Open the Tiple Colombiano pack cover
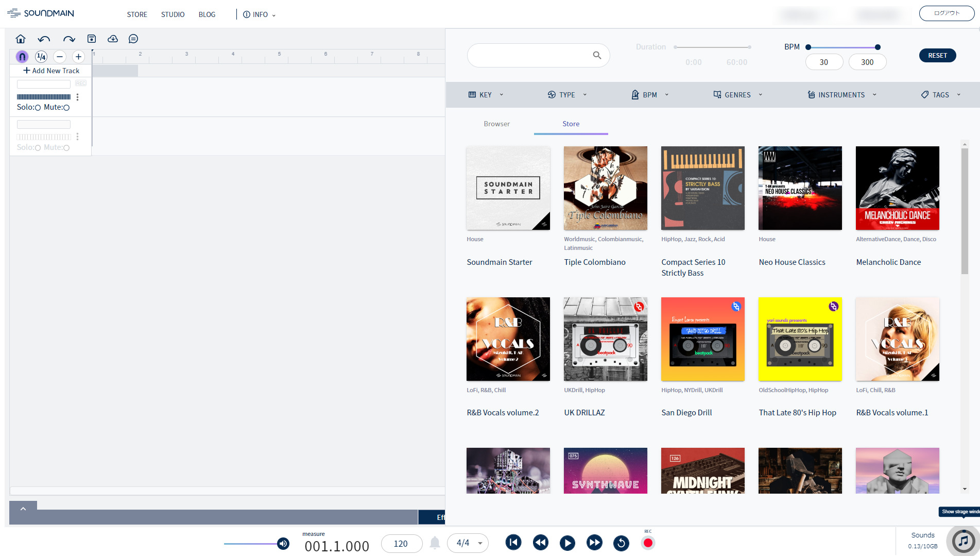This screenshot has height=556, width=980. click(605, 188)
